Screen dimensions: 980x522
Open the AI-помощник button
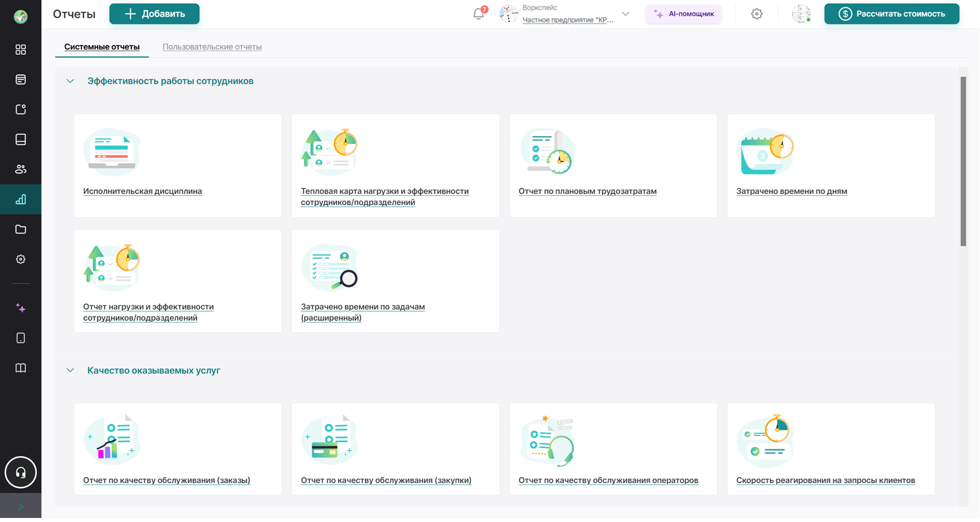click(x=683, y=14)
